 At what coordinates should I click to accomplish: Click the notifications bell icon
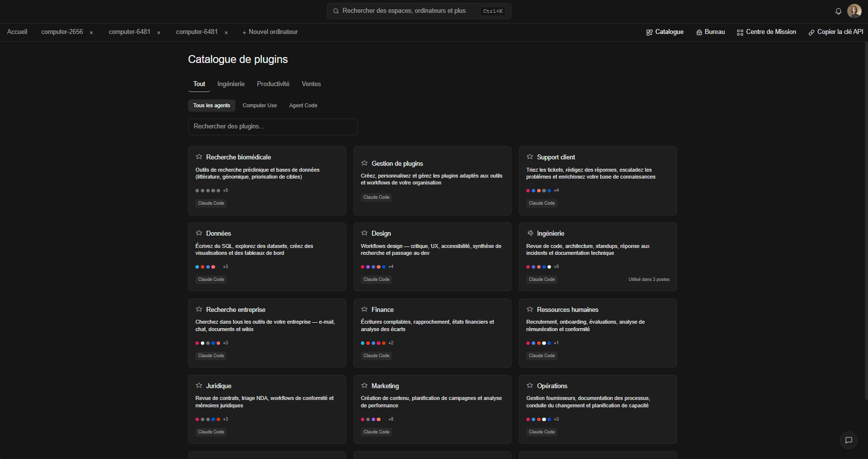coord(838,11)
